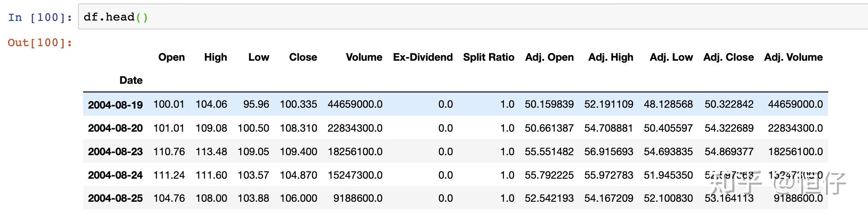Click the Close column header, not Adj. Close
This screenshot has width=868, height=218.
(x=303, y=57)
